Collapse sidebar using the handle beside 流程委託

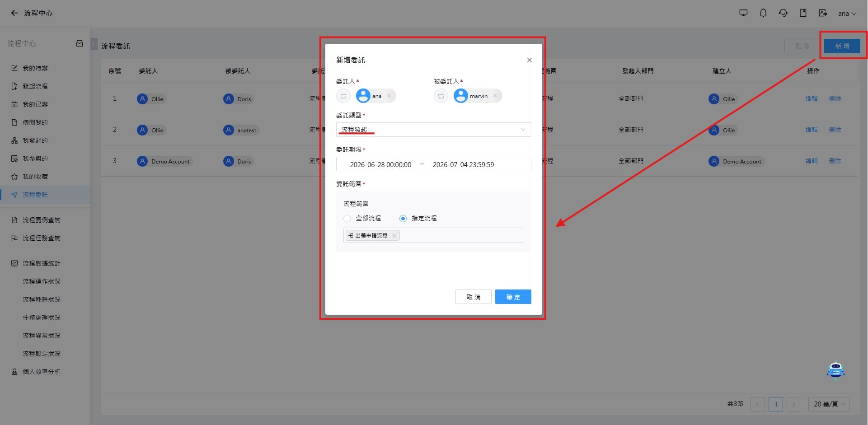click(x=94, y=44)
